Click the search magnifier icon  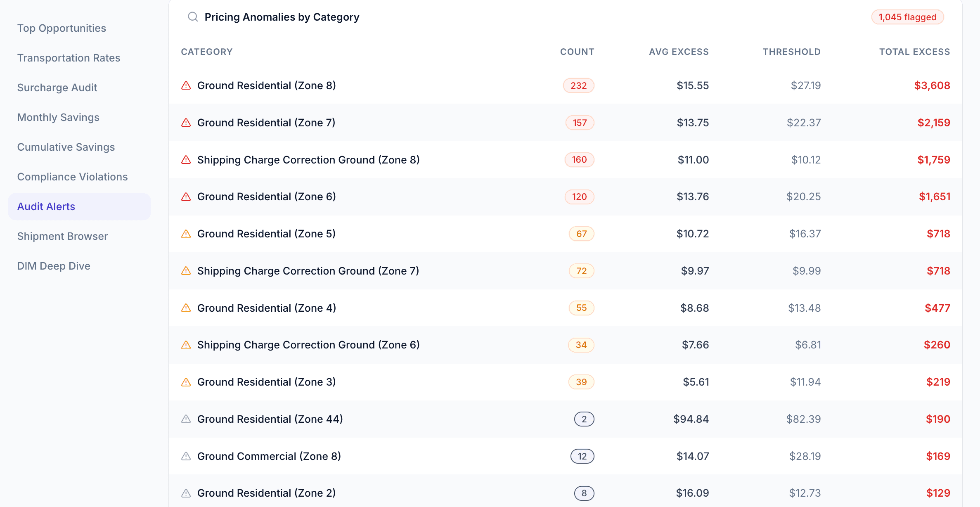(192, 17)
